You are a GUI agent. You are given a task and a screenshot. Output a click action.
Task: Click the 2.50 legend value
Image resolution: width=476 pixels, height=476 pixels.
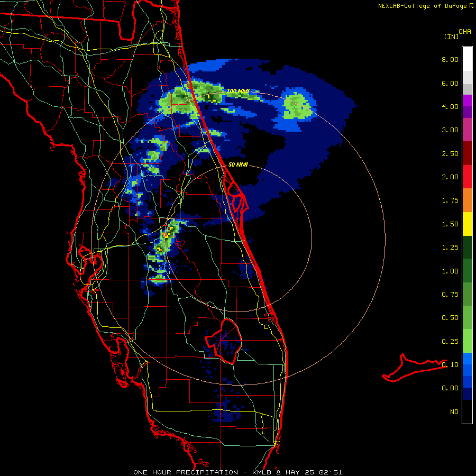450,153
